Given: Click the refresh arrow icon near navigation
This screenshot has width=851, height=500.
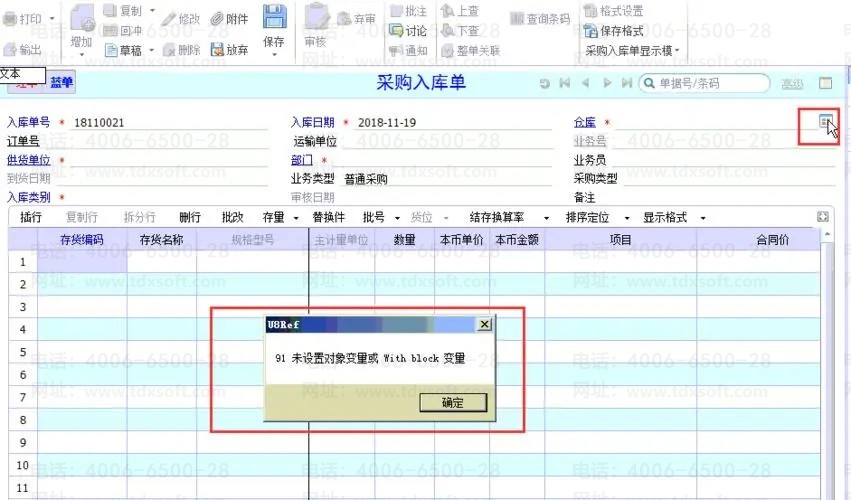Looking at the screenshot, I should click(544, 83).
